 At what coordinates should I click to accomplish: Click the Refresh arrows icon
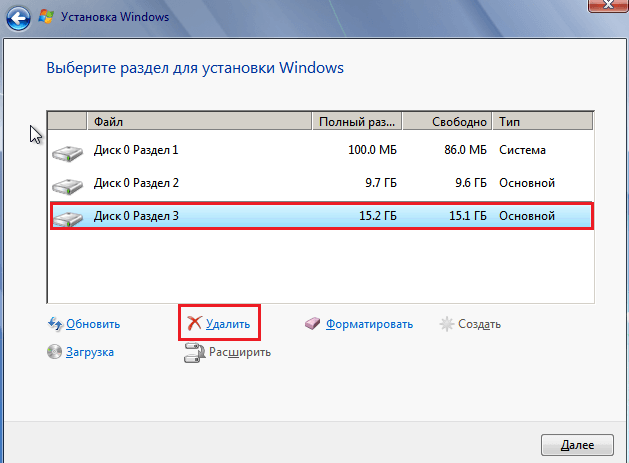click(x=55, y=324)
